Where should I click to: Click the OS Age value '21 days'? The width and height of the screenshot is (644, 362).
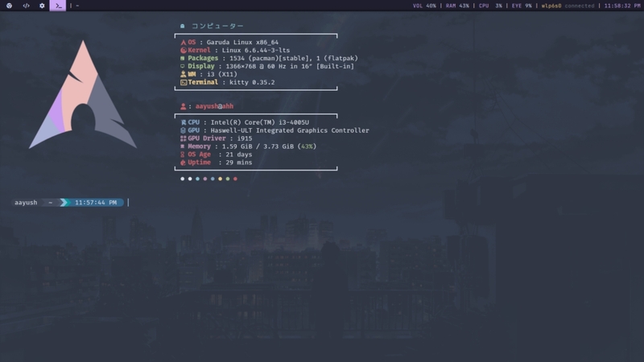pos(238,154)
